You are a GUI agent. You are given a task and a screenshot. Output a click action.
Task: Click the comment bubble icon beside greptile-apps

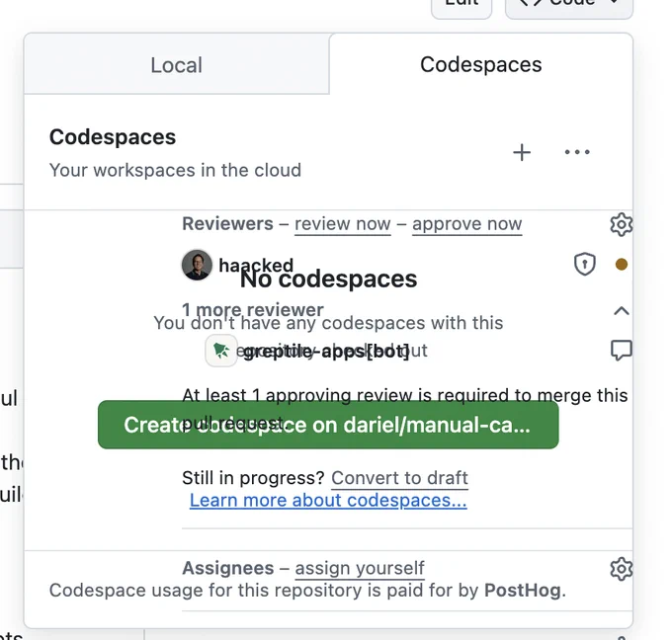tap(621, 351)
